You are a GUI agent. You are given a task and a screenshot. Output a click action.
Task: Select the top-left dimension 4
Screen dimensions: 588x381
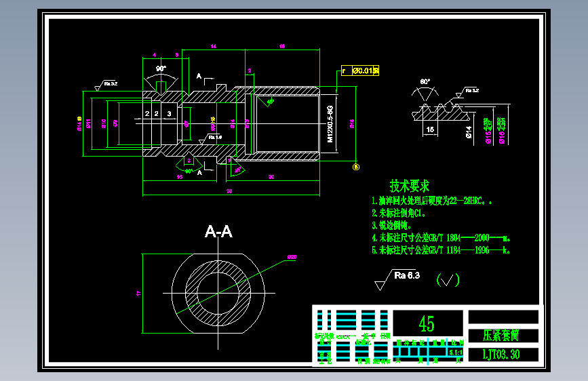(x=154, y=55)
